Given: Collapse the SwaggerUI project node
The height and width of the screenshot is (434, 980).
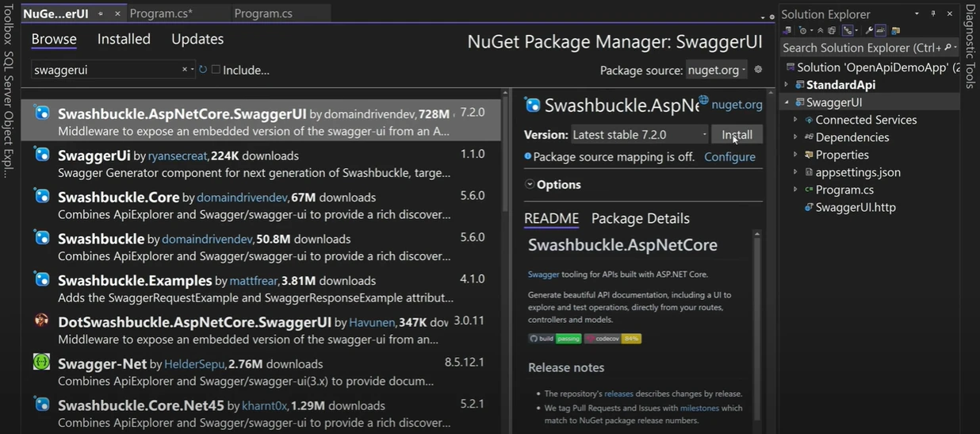Looking at the screenshot, I should click(787, 102).
